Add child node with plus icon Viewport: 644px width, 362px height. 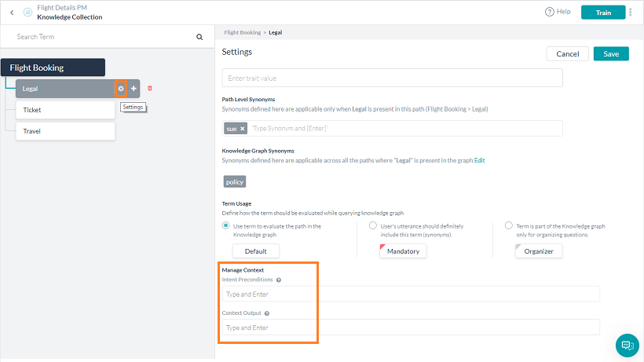coord(134,89)
